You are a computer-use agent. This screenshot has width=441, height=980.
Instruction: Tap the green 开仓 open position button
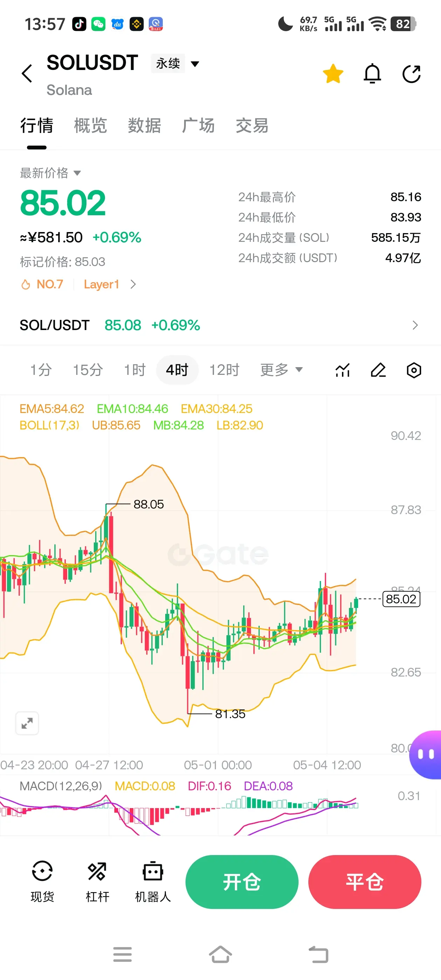(241, 882)
